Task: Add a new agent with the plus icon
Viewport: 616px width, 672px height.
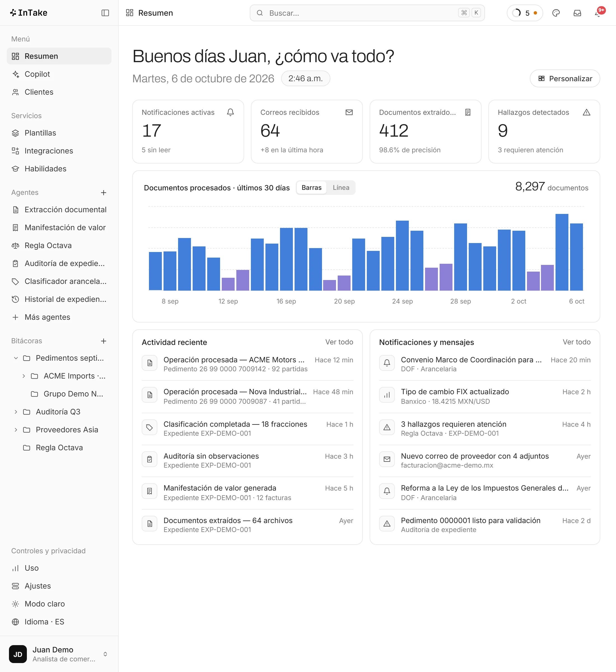Action: [104, 192]
